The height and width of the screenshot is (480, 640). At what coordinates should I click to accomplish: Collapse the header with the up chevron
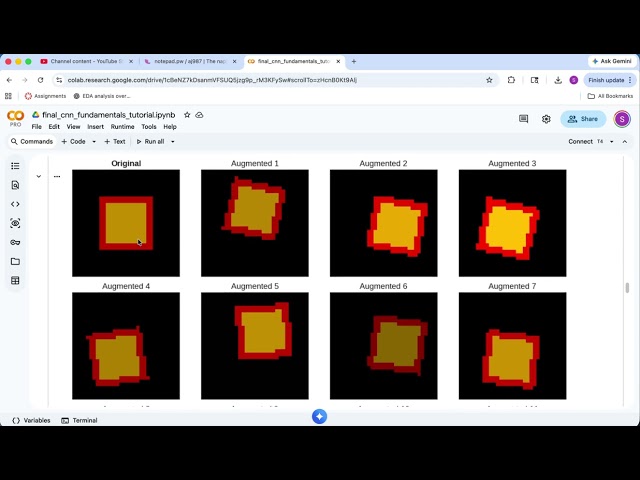click(x=624, y=142)
